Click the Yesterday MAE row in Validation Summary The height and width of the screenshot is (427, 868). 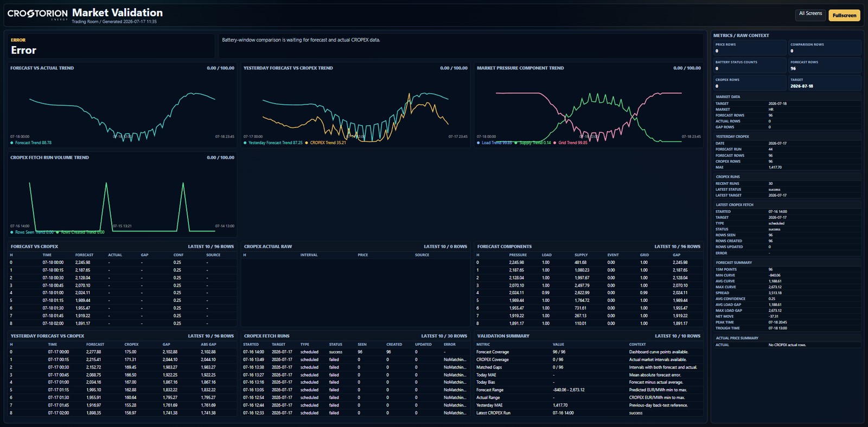click(x=589, y=405)
